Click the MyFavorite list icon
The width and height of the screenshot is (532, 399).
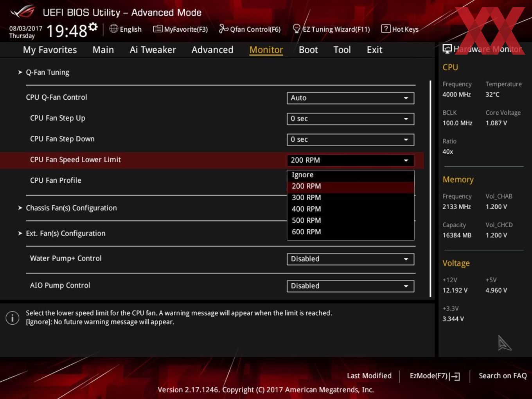coord(157,29)
